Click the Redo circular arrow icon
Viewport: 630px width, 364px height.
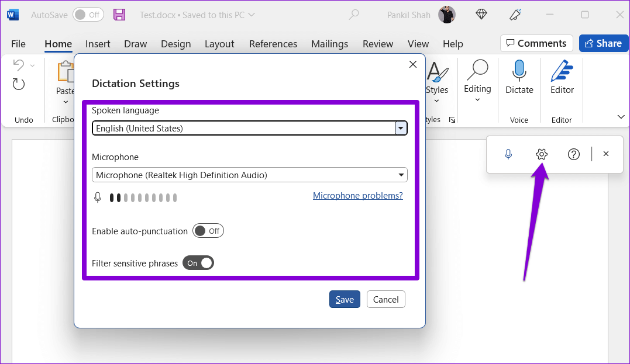(x=19, y=84)
